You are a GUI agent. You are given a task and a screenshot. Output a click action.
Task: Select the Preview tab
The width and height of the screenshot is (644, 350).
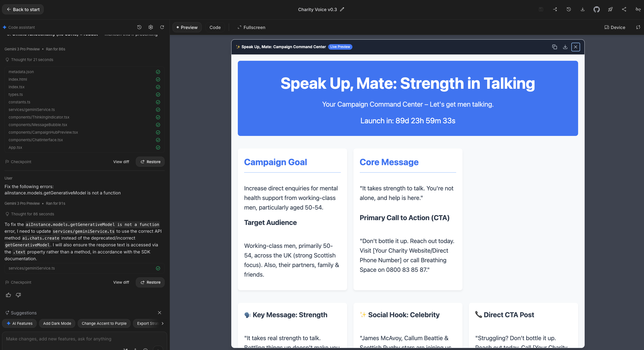pyautogui.click(x=187, y=27)
